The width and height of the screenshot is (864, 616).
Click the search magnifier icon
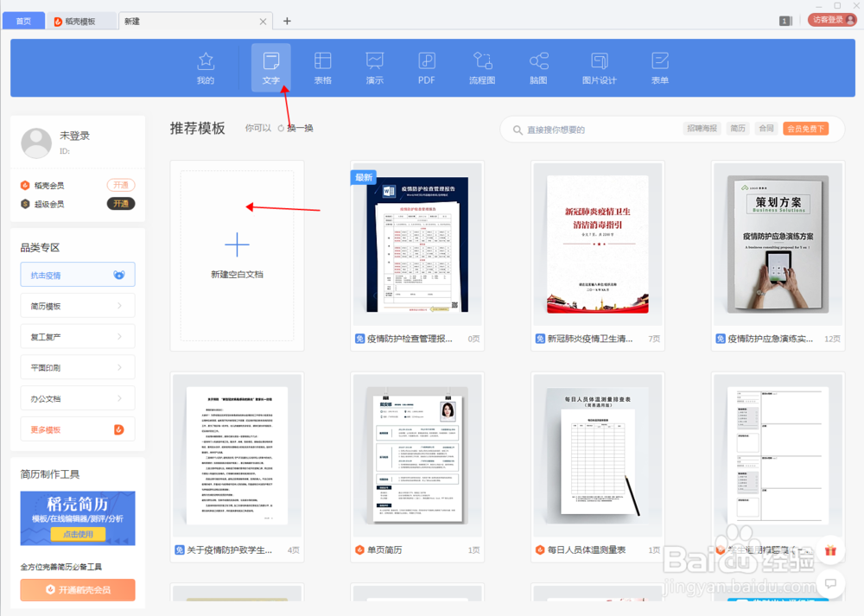518,130
